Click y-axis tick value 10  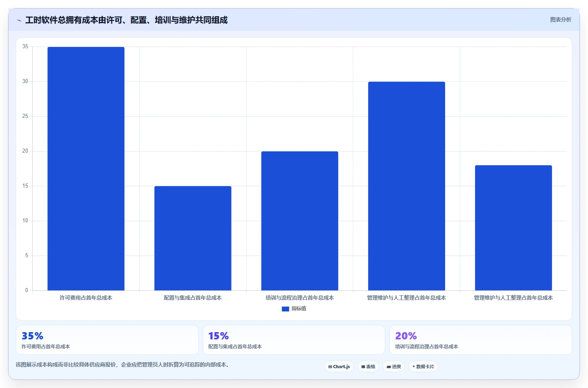coord(25,221)
